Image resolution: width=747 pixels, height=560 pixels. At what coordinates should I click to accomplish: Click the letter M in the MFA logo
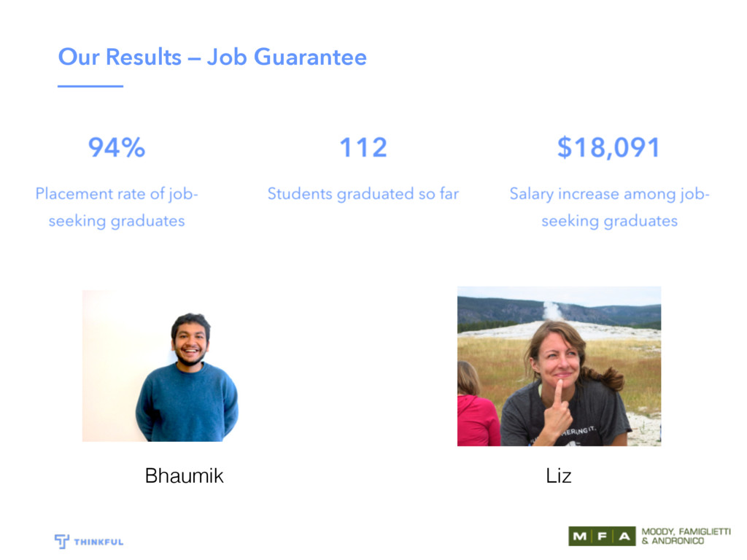[580, 537]
